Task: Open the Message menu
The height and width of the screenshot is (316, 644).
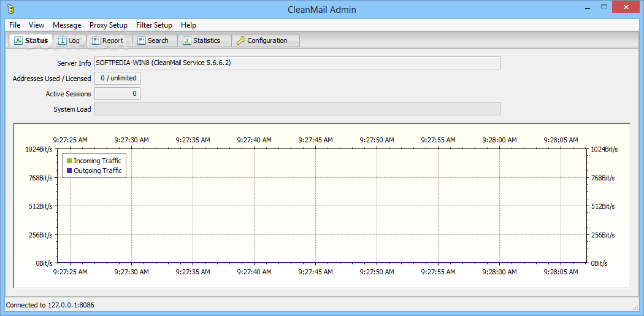Action: [67, 25]
